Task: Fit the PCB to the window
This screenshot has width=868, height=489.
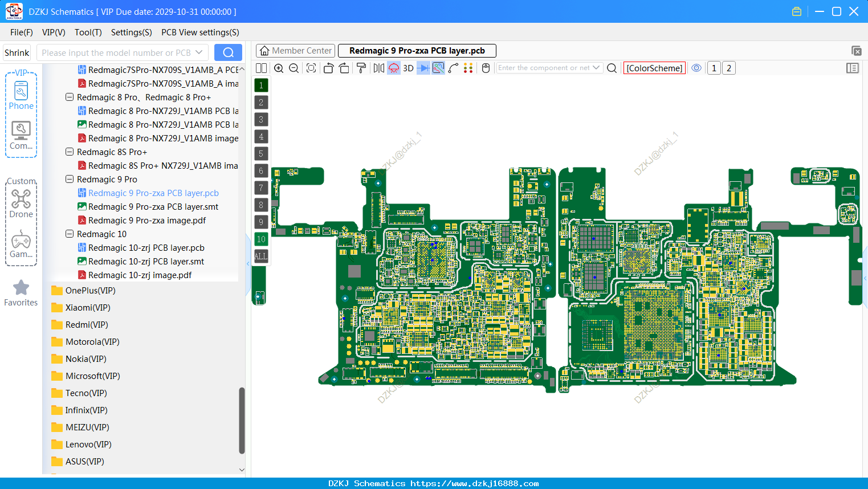Action: pos(311,68)
